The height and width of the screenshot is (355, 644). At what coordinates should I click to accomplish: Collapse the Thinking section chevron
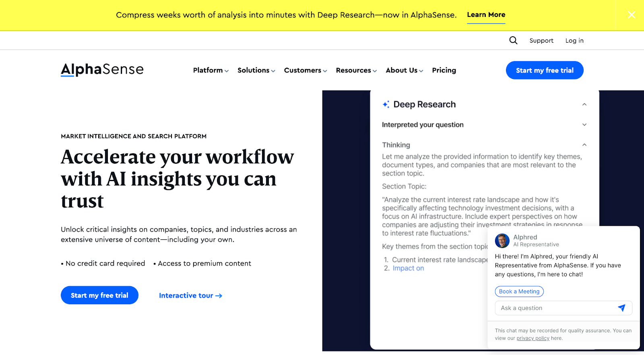(584, 145)
